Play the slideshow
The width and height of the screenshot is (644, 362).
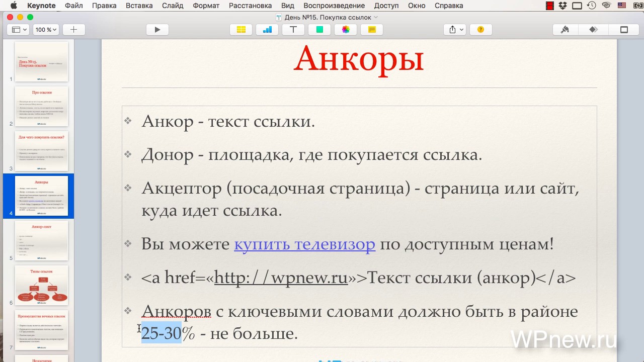pos(157,30)
